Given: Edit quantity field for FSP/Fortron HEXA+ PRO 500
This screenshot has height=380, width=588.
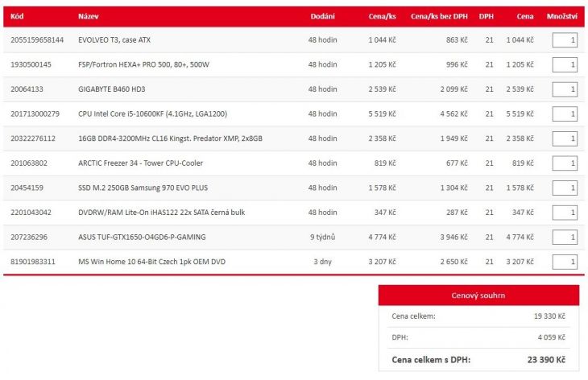Looking at the screenshot, I should 565,65.
